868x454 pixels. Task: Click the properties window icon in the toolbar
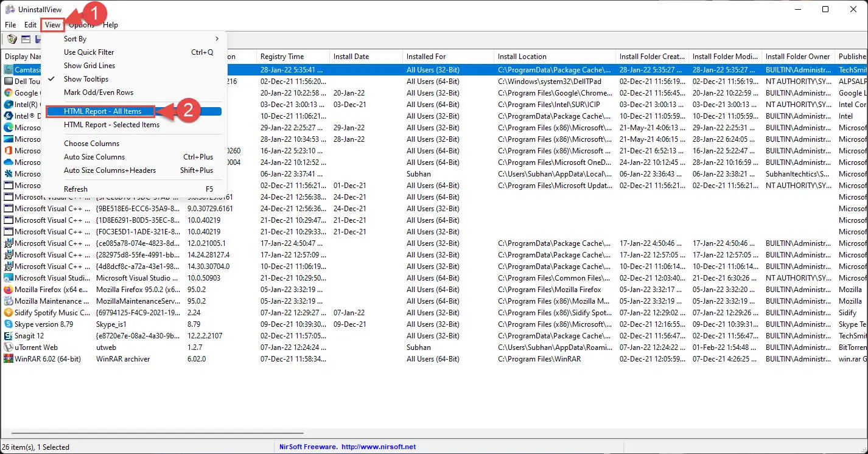point(26,39)
